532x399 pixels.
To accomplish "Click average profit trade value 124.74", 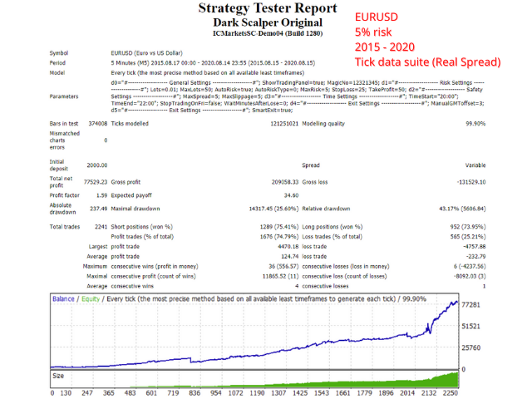I will [290, 256].
